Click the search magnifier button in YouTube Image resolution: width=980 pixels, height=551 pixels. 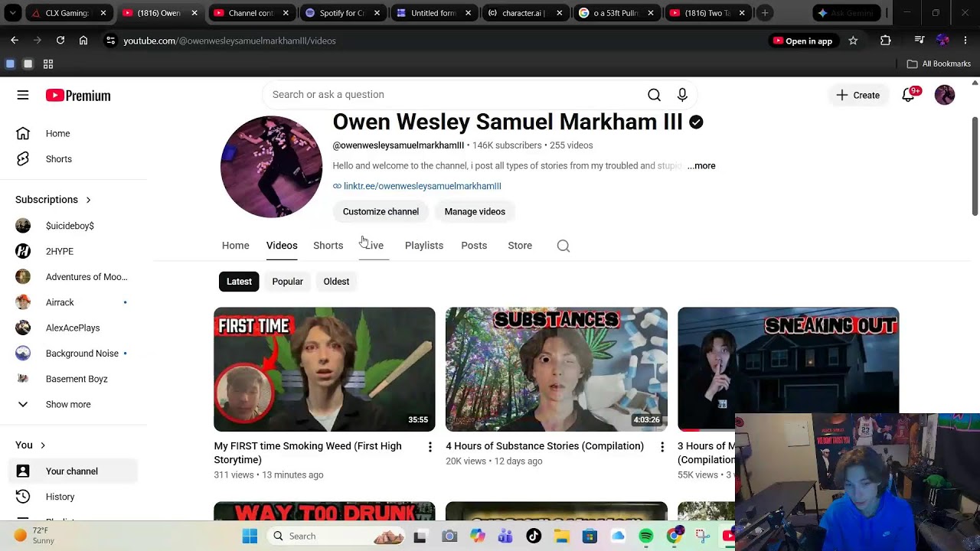(654, 95)
